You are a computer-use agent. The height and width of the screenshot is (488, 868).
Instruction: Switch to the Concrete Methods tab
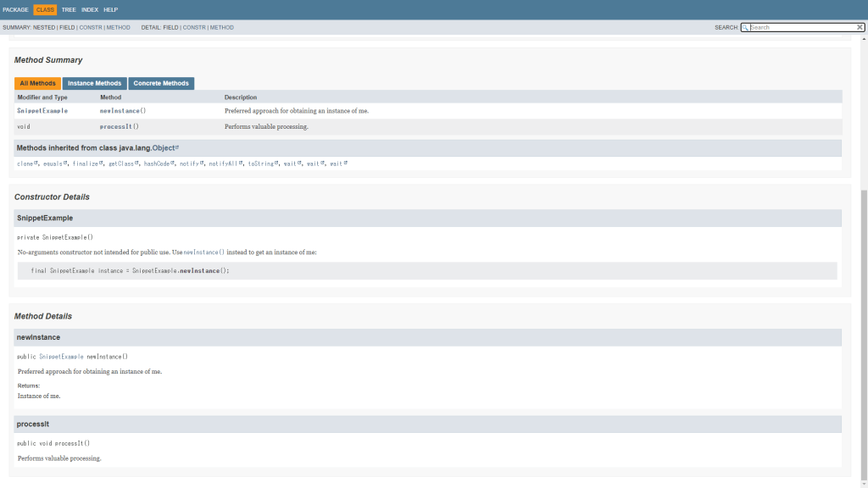click(161, 83)
